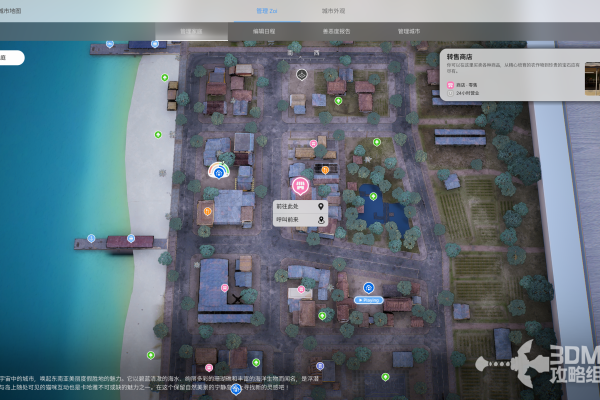Open the 城市外观 tab
The image size is (600, 400).
coord(333,11)
